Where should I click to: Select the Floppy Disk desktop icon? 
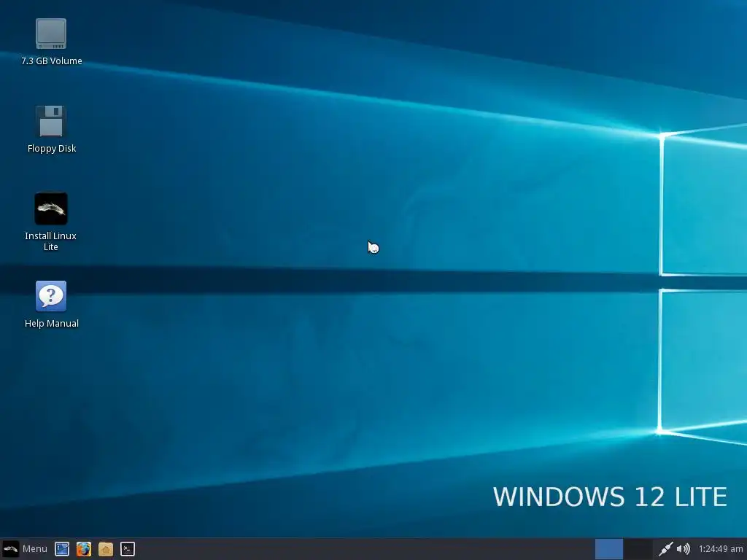pyautogui.click(x=51, y=121)
